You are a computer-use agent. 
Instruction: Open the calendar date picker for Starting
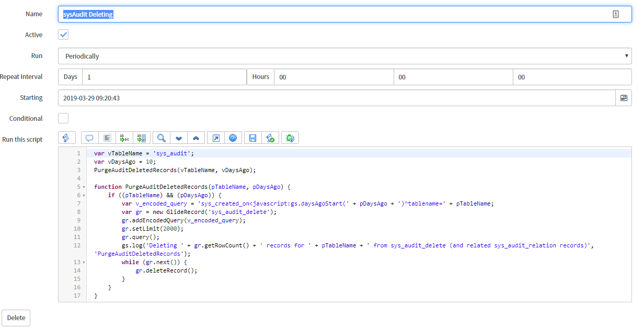click(x=624, y=98)
